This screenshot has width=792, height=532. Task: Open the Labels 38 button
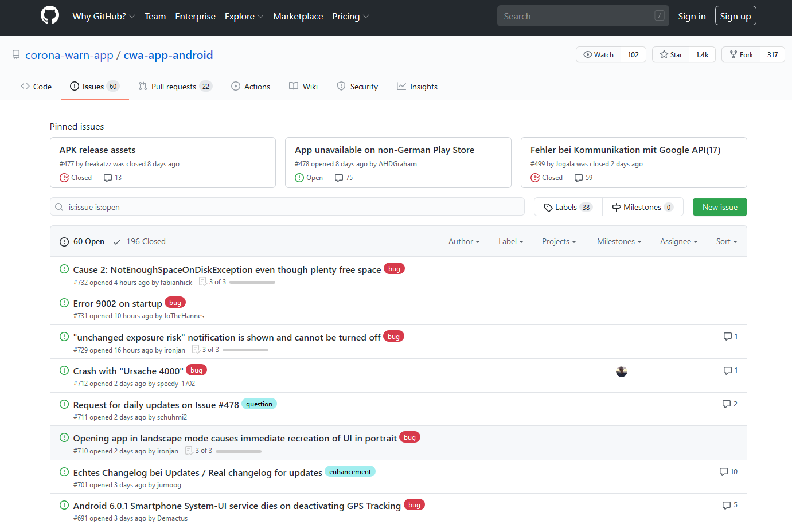click(568, 207)
